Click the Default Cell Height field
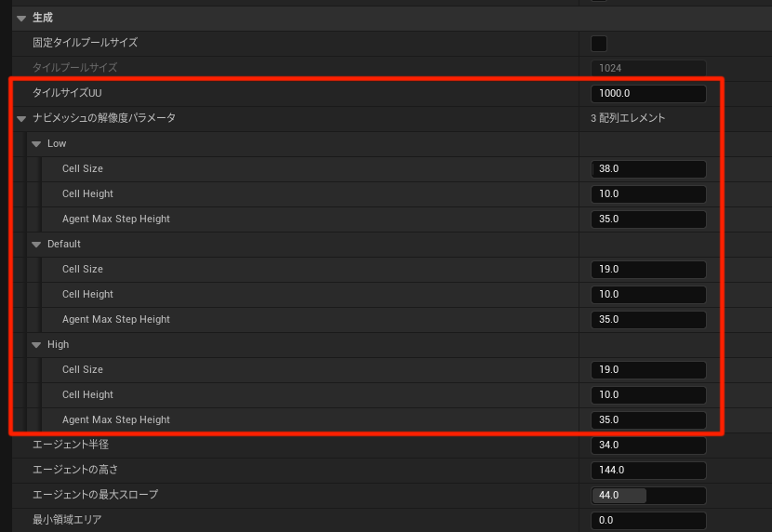 (x=647, y=294)
